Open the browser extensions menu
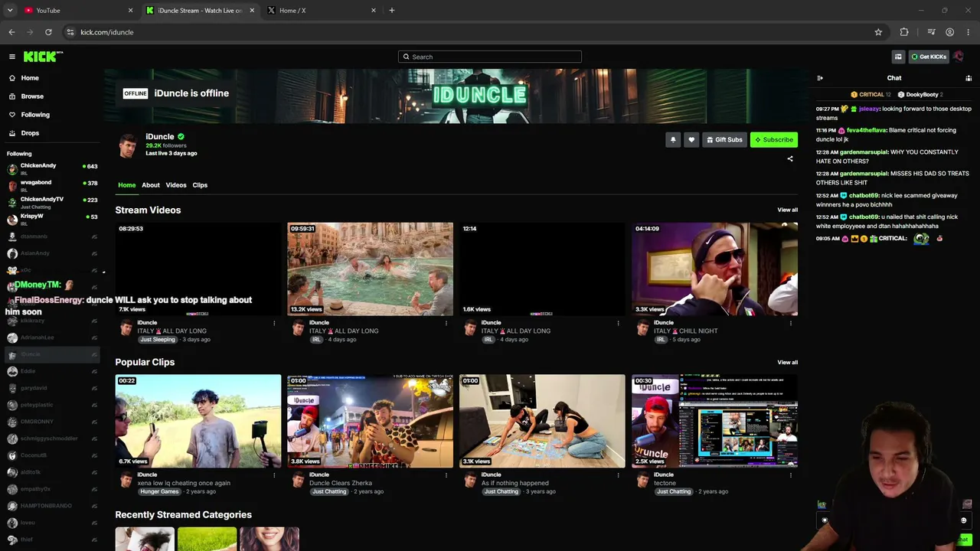The image size is (980, 551). (904, 32)
